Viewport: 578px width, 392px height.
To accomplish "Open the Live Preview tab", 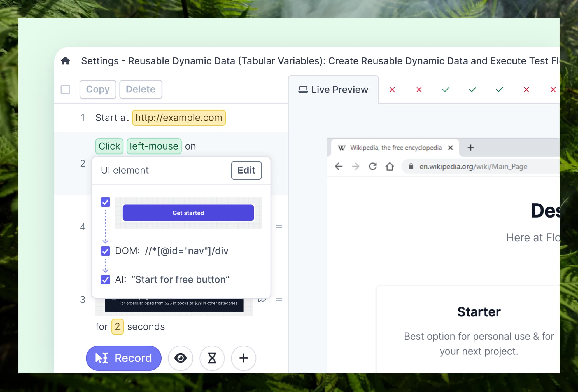I will 333,90.
